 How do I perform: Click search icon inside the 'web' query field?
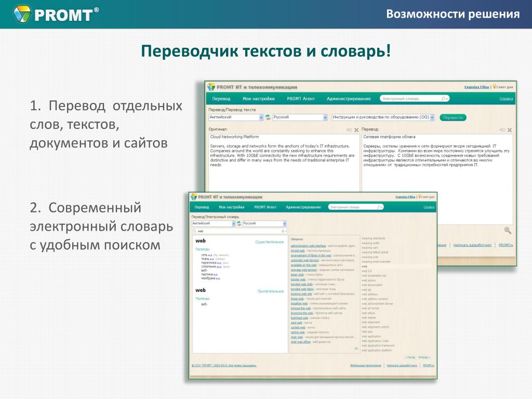pyautogui.click(x=195, y=231)
